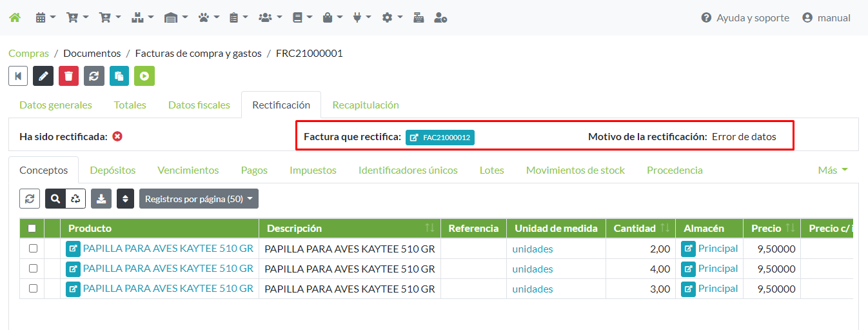Click the table search magnifier button
The width and height of the screenshot is (868, 330).
(x=55, y=199)
